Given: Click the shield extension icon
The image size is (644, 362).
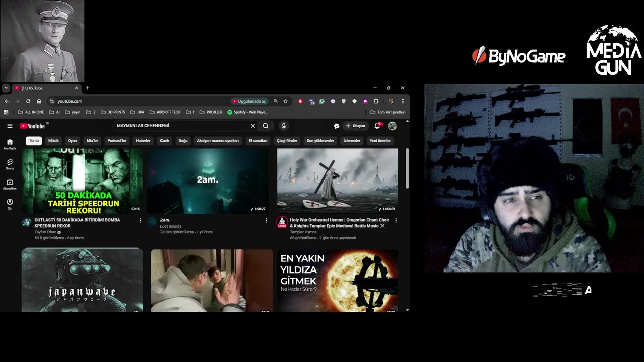Looking at the screenshot, I should [x=344, y=101].
